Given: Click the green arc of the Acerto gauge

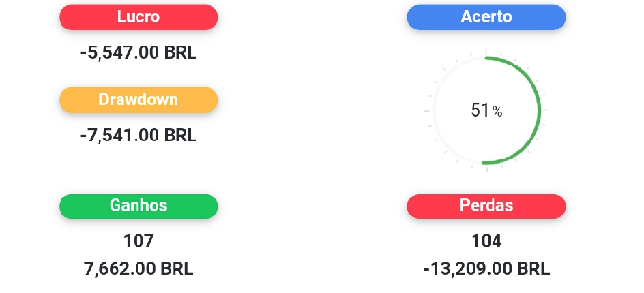Looking at the screenshot, I should point(540,110).
